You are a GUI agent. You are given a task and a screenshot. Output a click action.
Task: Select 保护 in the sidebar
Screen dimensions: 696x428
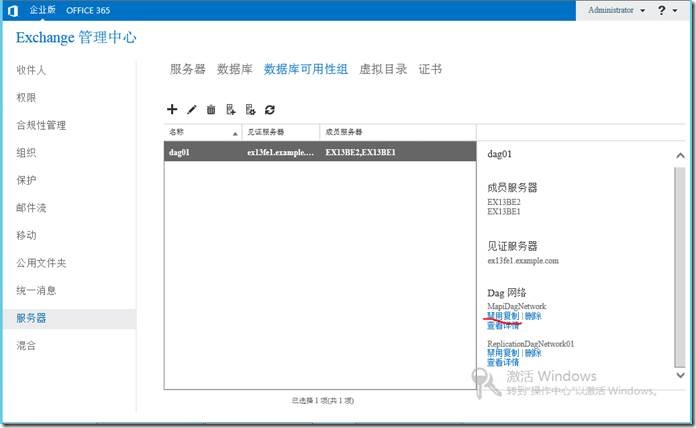tap(26, 180)
